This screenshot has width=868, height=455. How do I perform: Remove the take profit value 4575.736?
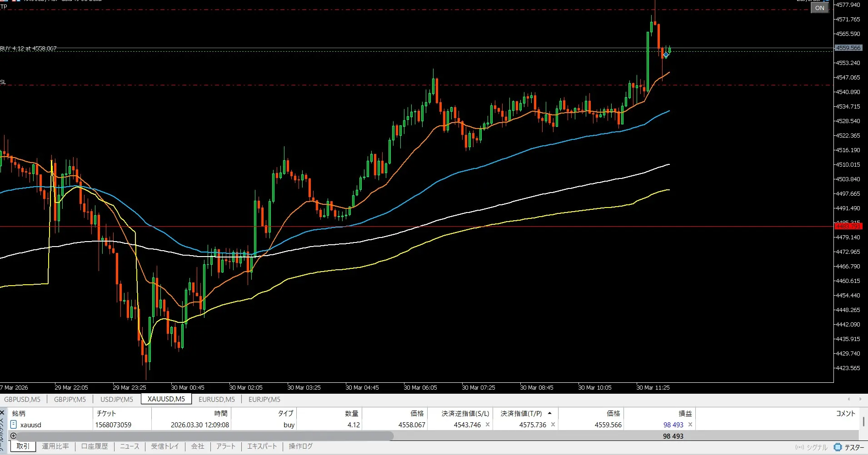(553, 425)
